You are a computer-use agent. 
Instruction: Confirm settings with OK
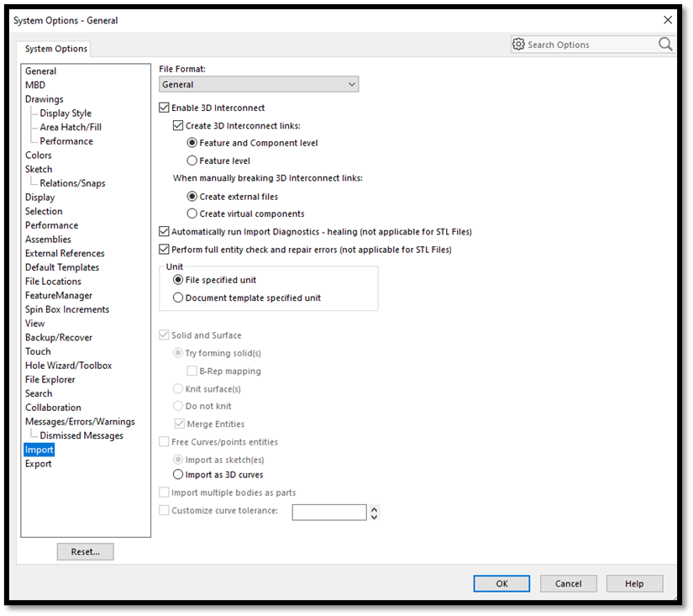tap(501, 583)
